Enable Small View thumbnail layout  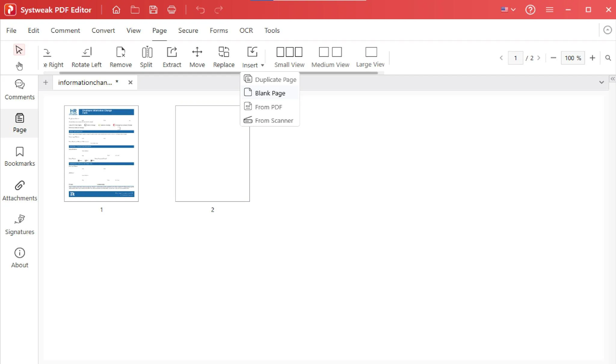click(289, 57)
